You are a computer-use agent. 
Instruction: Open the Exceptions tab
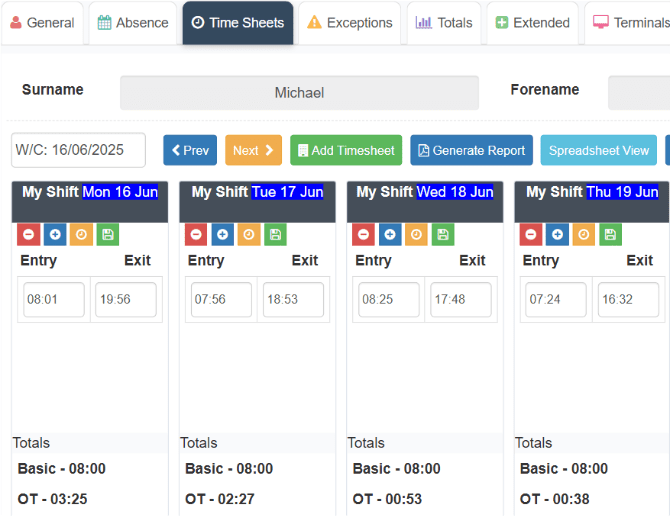[x=349, y=23]
